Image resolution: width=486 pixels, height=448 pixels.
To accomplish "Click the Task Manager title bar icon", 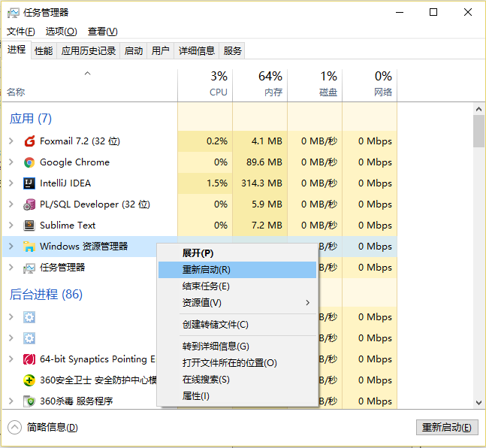I will pos(14,13).
